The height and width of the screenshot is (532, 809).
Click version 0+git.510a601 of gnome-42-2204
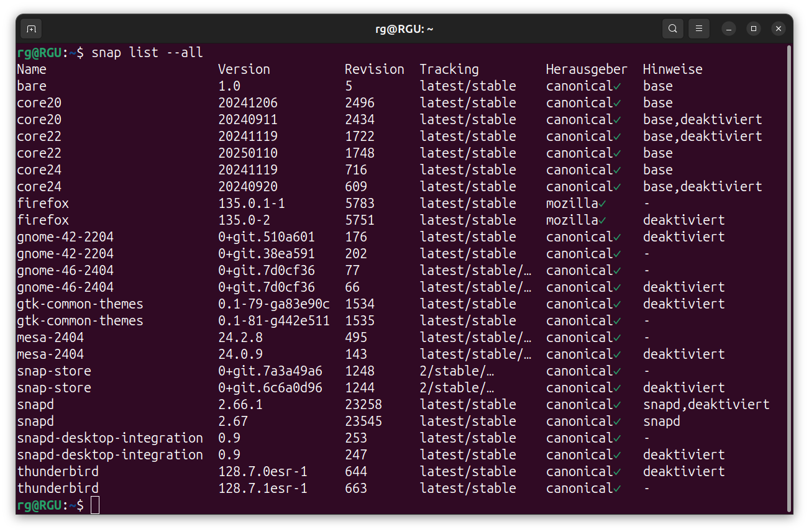(x=267, y=237)
